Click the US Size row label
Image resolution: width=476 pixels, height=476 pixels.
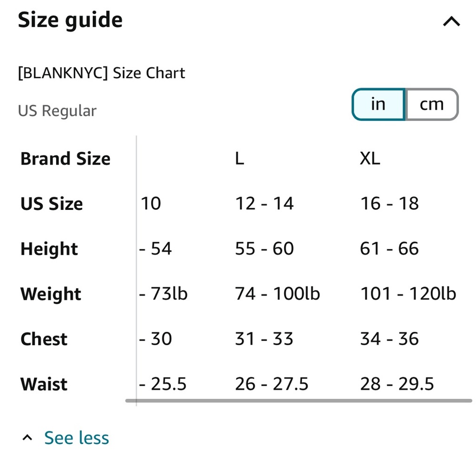(x=51, y=204)
